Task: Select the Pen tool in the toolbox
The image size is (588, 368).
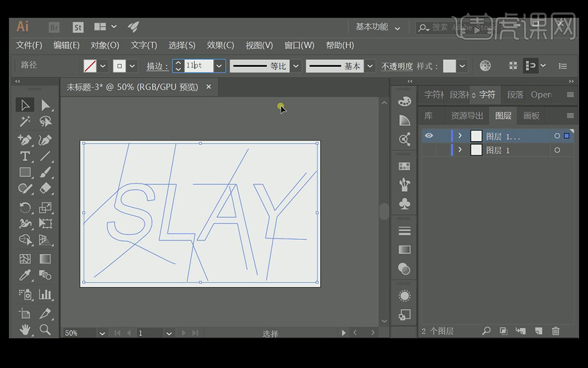Action: click(x=24, y=141)
